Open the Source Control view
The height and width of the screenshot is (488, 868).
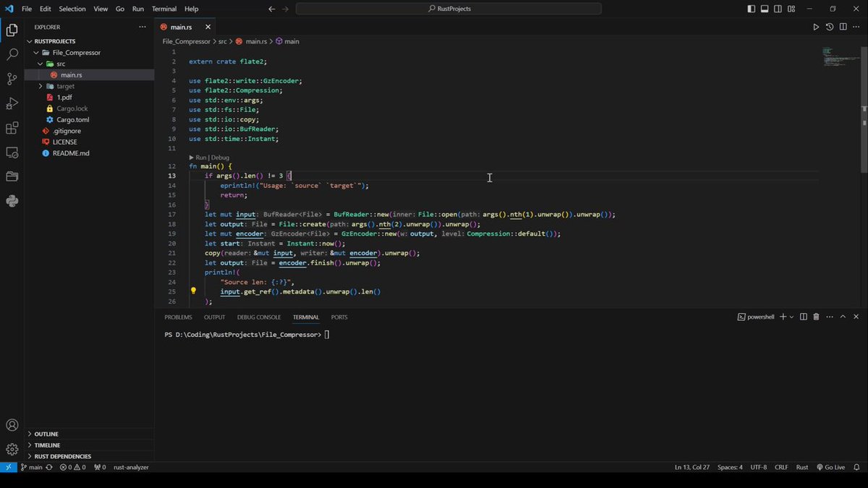coord(12,79)
